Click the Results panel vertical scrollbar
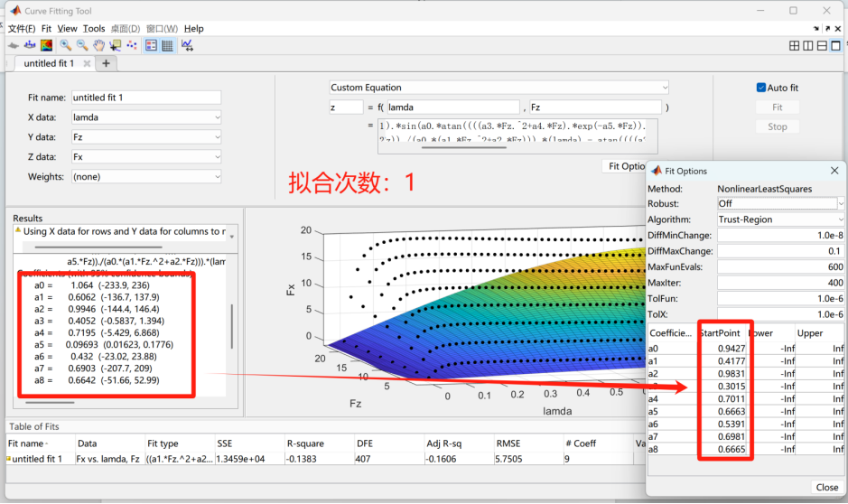 [x=232, y=327]
